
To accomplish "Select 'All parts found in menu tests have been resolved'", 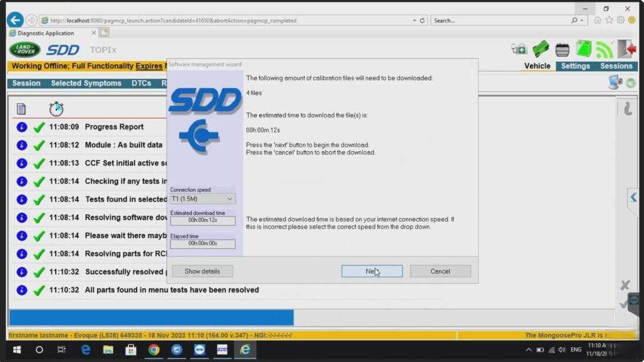I will (172, 290).
